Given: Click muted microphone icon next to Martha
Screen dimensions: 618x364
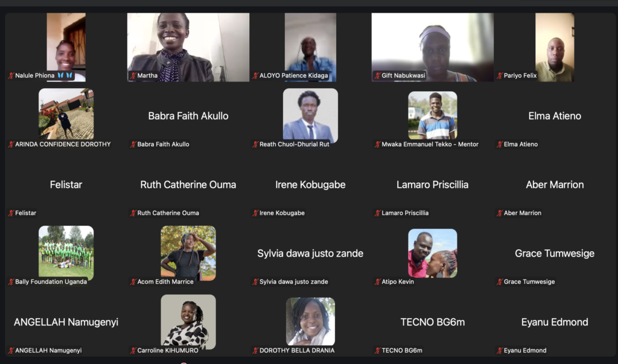Looking at the screenshot, I should pos(133,75).
